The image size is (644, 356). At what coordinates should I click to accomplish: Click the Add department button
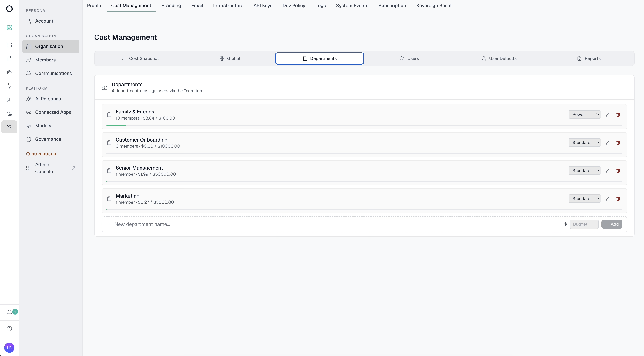(x=612, y=224)
